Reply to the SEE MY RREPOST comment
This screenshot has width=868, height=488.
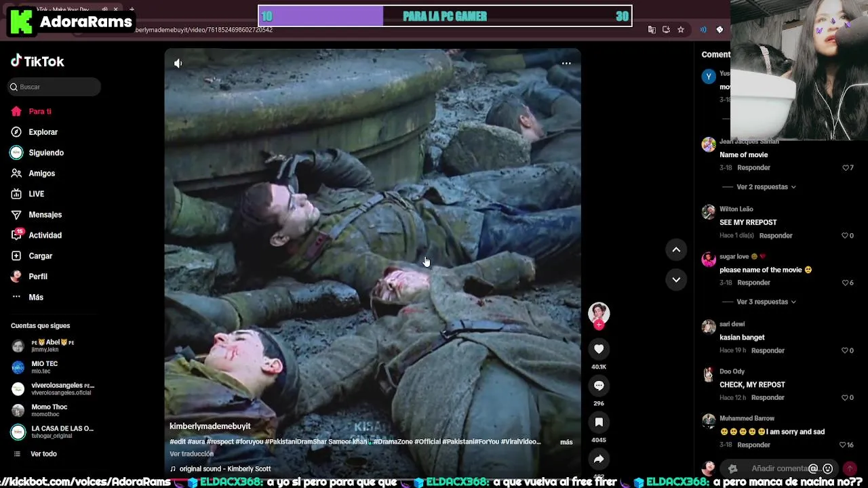(x=776, y=236)
